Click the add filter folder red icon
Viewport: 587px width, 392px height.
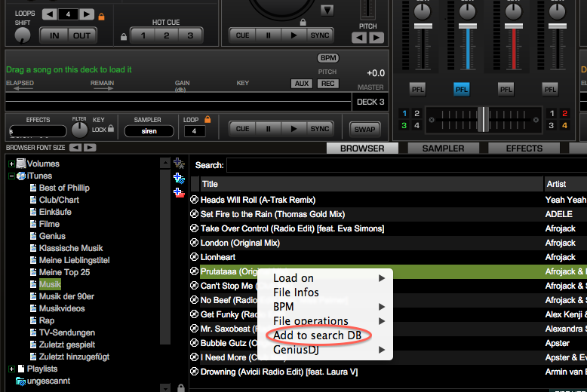click(179, 193)
